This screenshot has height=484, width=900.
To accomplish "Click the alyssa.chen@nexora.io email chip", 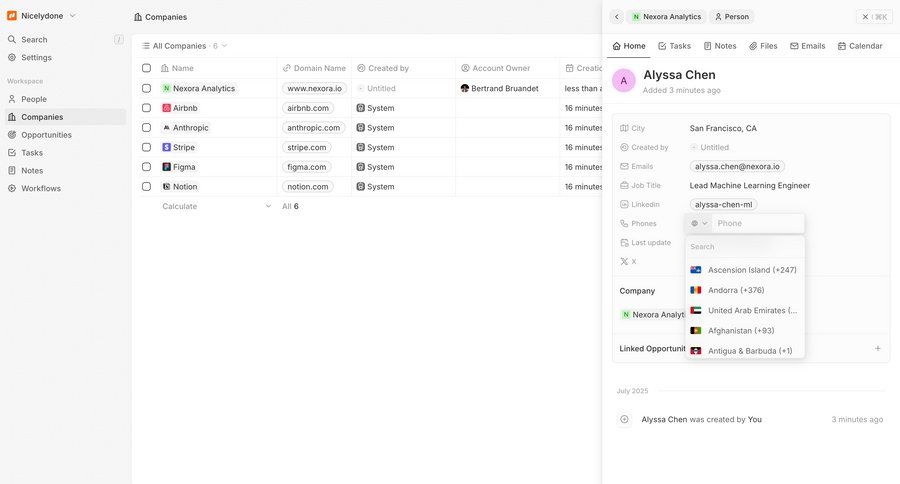I will (737, 167).
